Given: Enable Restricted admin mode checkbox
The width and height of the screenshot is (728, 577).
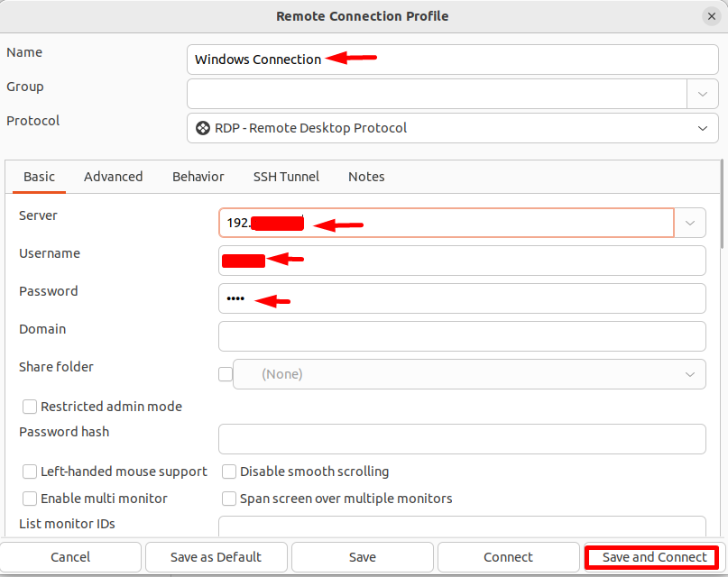Looking at the screenshot, I should click(30, 407).
